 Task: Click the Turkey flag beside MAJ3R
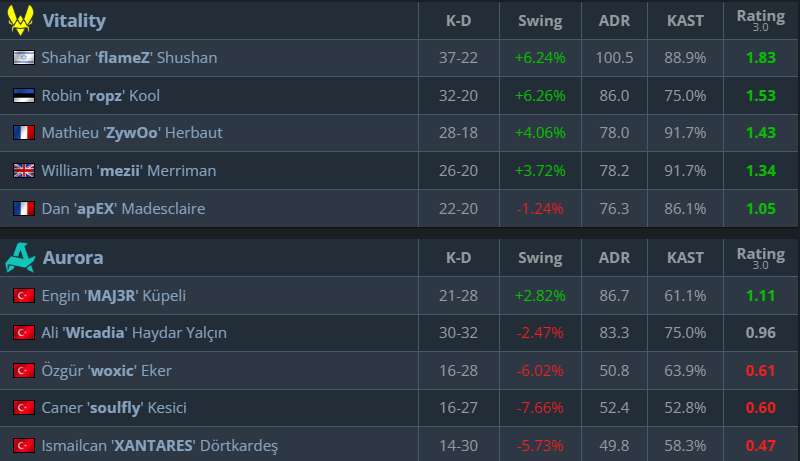[23, 296]
